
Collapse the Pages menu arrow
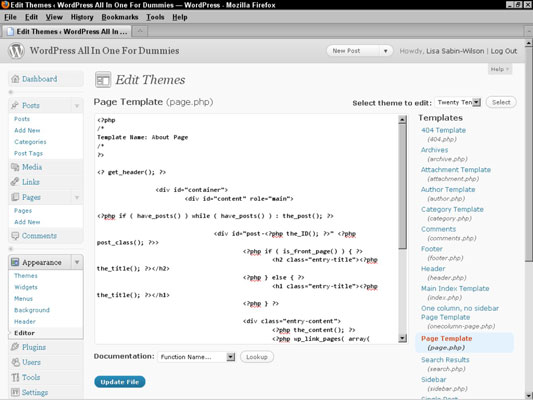click(77, 197)
